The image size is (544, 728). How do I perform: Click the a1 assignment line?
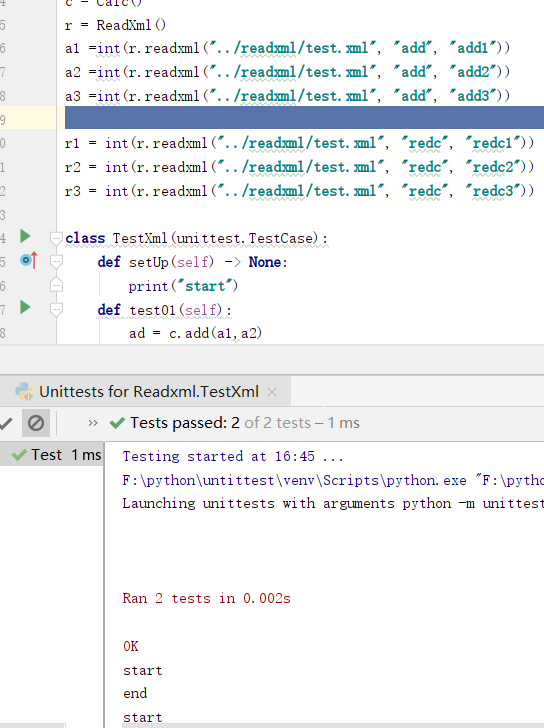[x=287, y=48]
